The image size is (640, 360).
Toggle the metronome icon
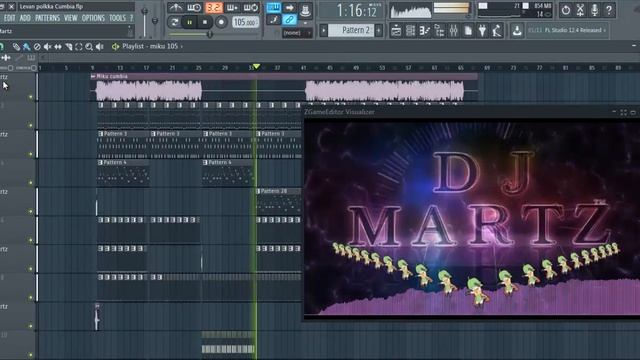tap(176, 7)
